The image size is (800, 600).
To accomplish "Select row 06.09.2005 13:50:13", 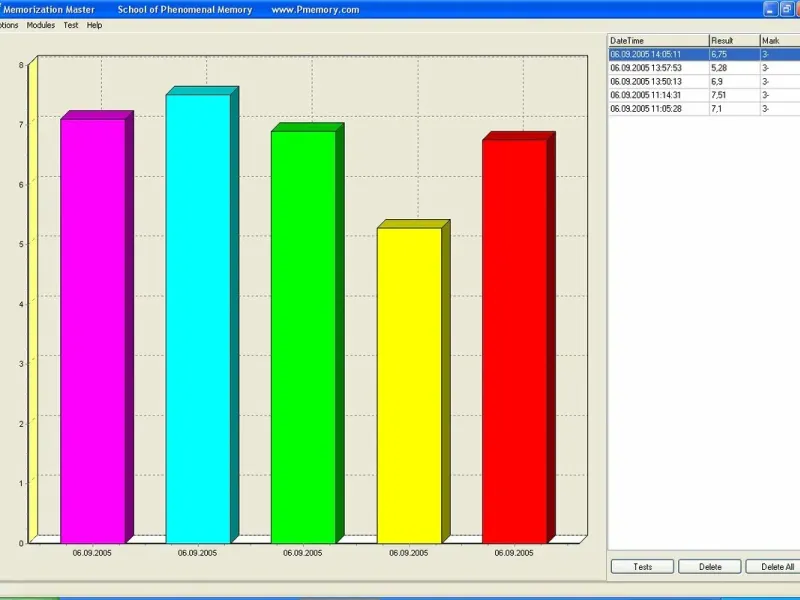I will pyautogui.click(x=704, y=82).
